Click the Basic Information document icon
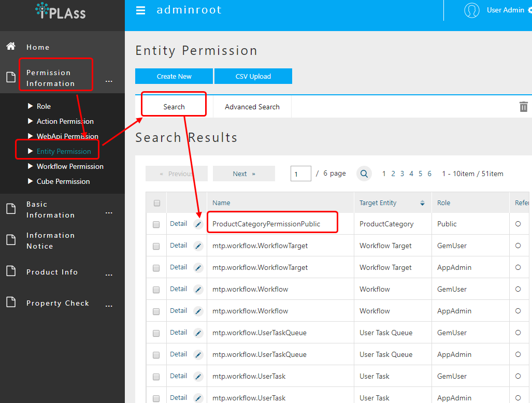 point(11,209)
